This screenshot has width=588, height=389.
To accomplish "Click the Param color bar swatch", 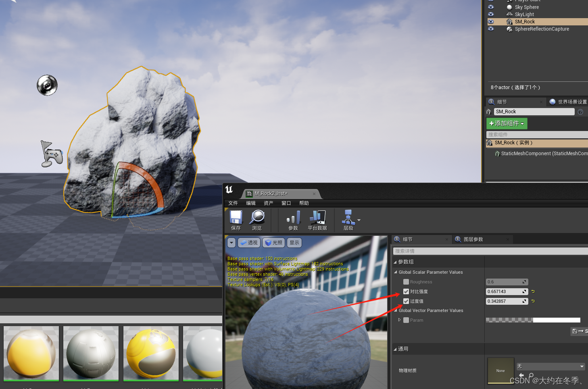I will pyautogui.click(x=533, y=320).
